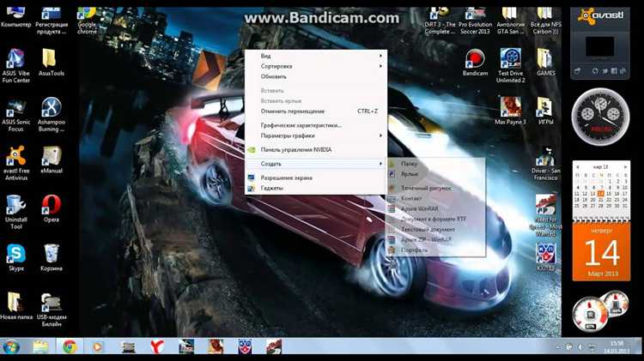Open media player taskbar icon
The height and width of the screenshot is (361, 644).
tap(97, 347)
